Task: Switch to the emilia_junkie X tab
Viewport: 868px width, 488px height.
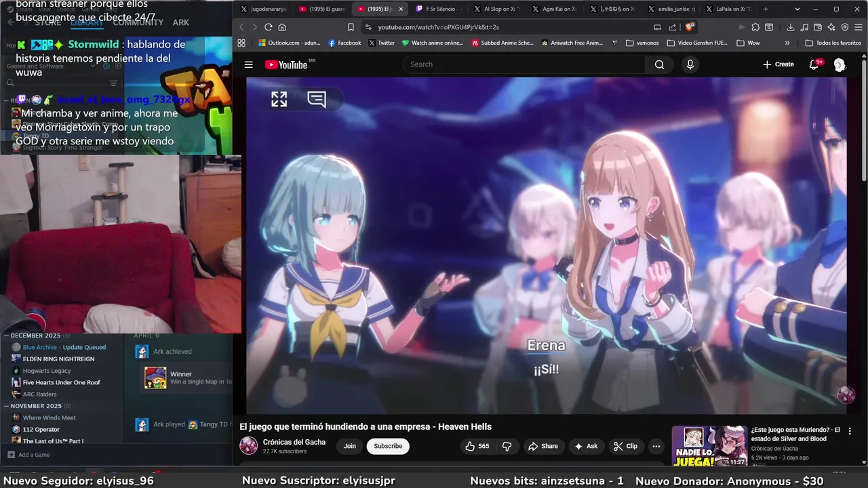Action: (671, 9)
